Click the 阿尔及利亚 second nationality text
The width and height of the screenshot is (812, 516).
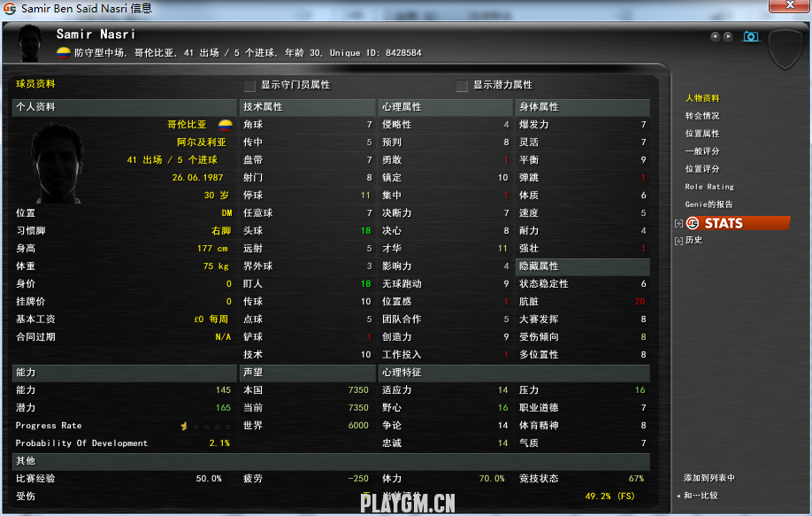(202, 142)
